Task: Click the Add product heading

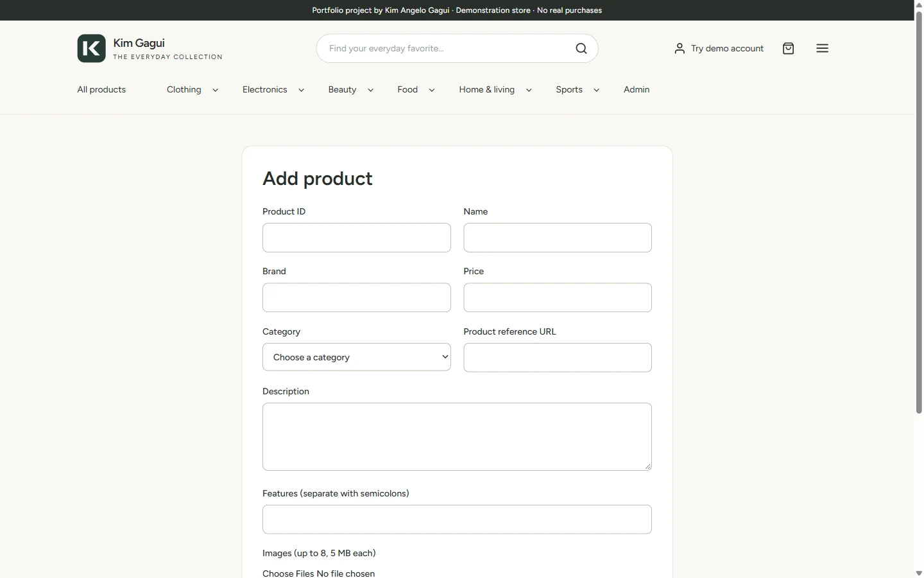Action: (x=318, y=179)
